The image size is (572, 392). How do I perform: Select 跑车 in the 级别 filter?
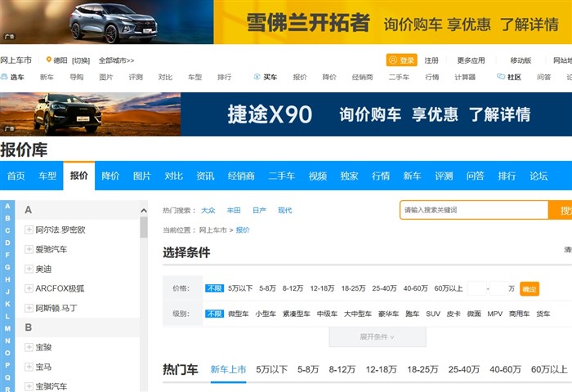pyautogui.click(x=412, y=314)
